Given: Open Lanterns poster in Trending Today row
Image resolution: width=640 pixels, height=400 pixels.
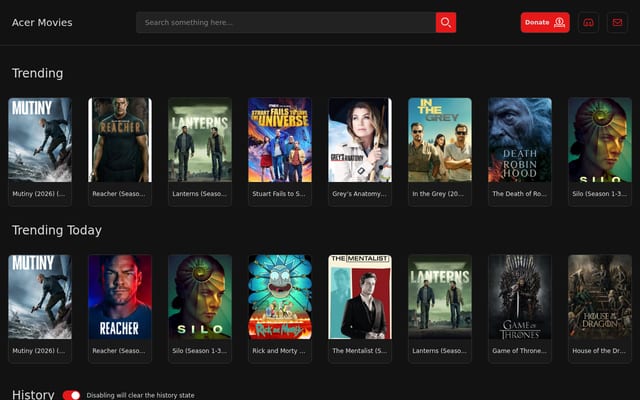Looking at the screenshot, I should click(440, 297).
